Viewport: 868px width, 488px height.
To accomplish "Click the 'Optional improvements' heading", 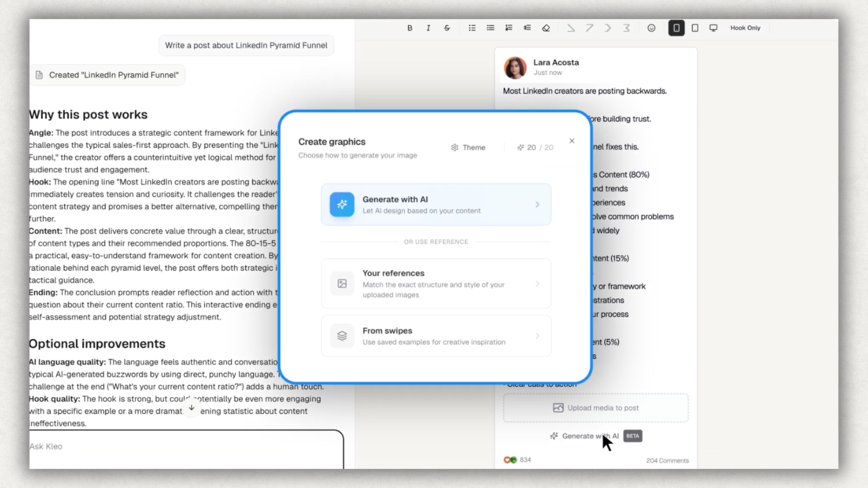I will (97, 344).
